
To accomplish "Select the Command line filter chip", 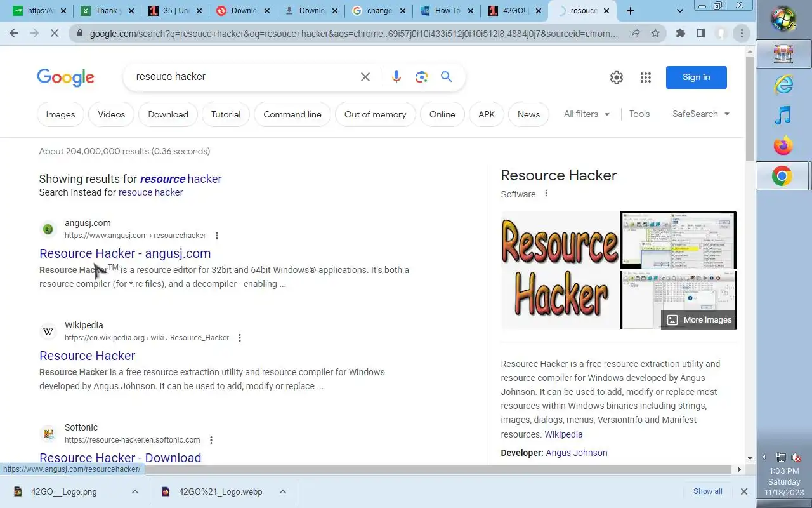I will coord(292,114).
